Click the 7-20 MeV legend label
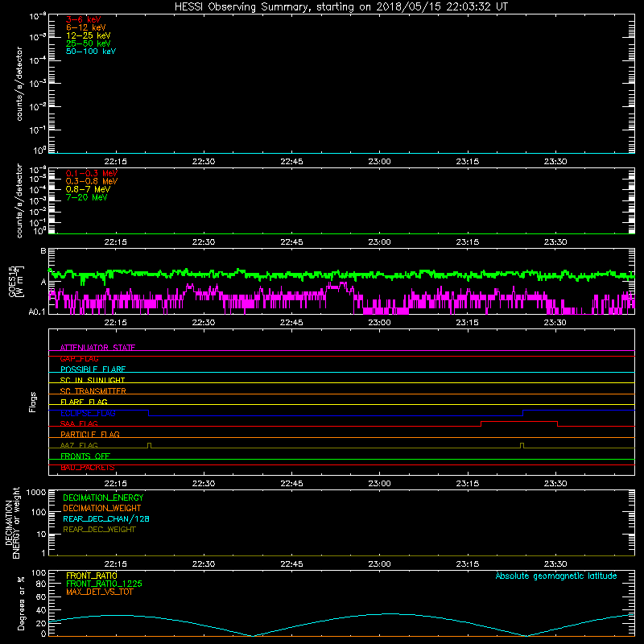644x644 pixels. pos(86,197)
